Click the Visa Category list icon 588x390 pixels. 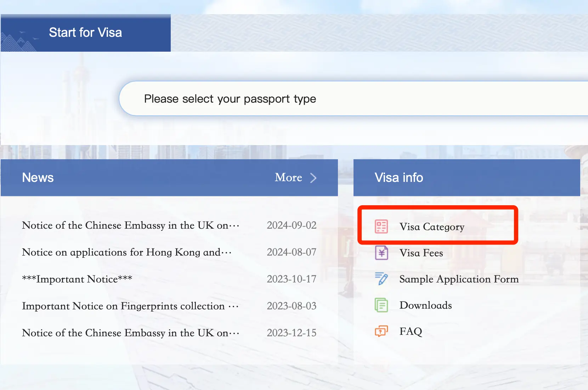381,226
